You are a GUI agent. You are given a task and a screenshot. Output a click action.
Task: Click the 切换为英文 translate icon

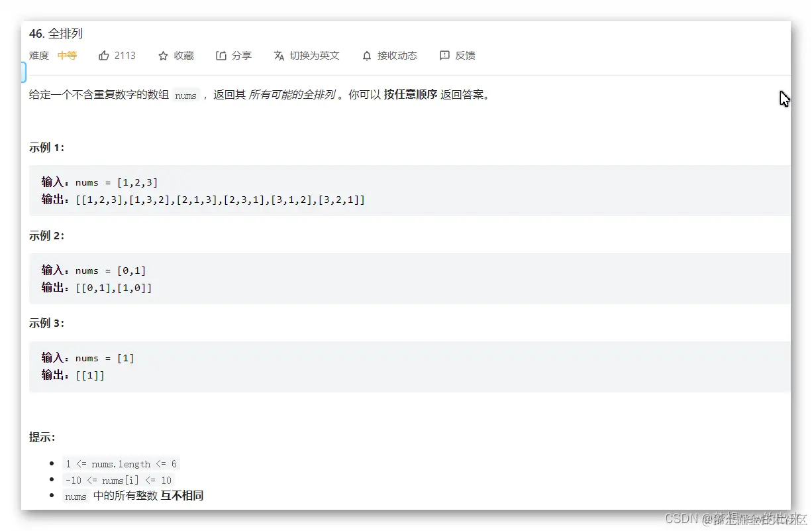click(279, 56)
